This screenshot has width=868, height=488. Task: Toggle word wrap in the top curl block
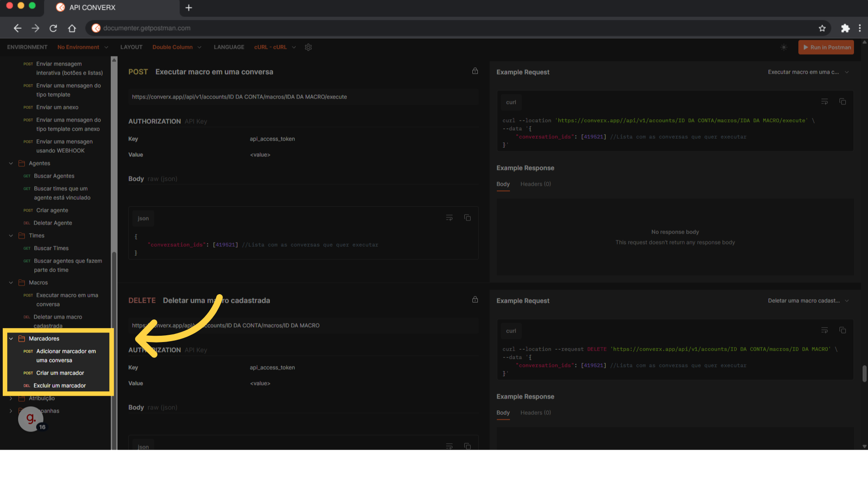click(825, 102)
